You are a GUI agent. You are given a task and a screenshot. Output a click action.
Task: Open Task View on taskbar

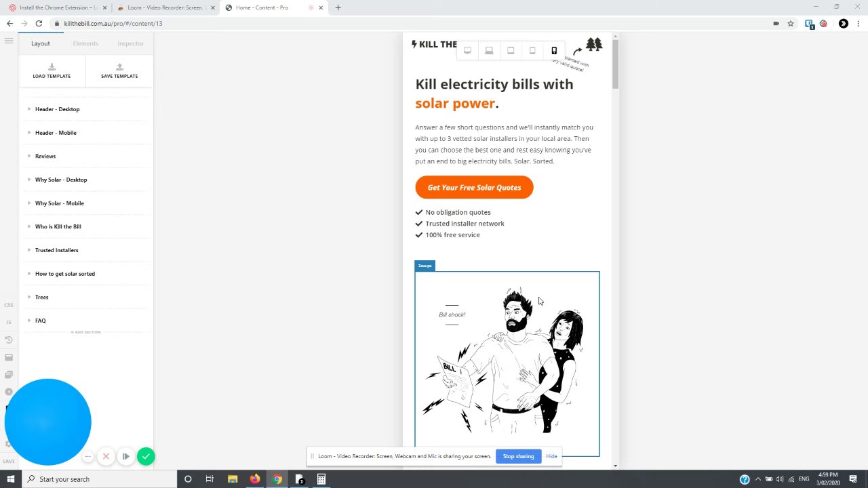210,479
